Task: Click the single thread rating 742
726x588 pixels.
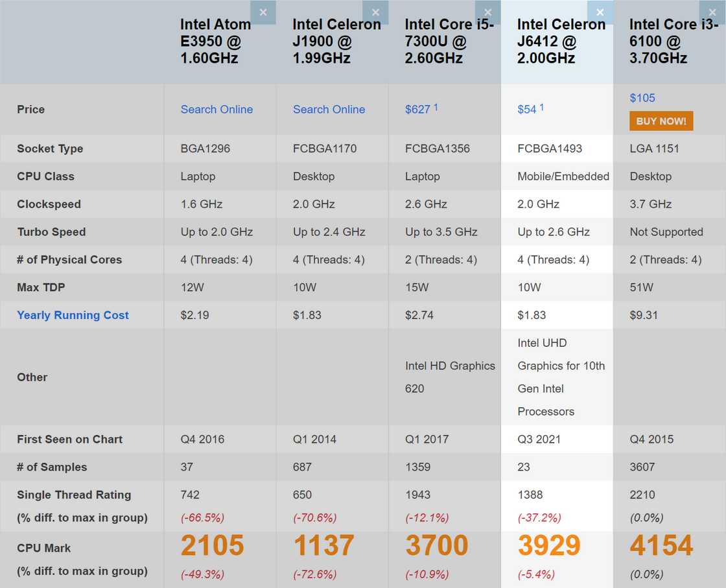Action: coord(190,495)
